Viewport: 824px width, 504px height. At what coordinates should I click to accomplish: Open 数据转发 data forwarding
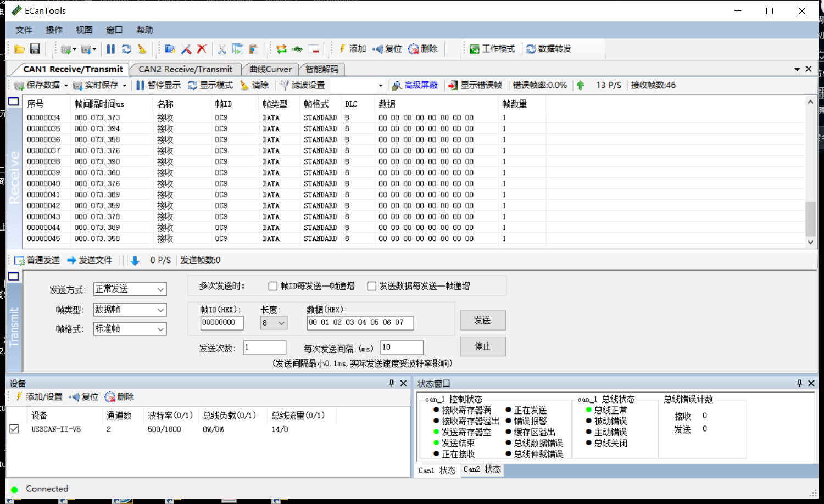coord(549,49)
